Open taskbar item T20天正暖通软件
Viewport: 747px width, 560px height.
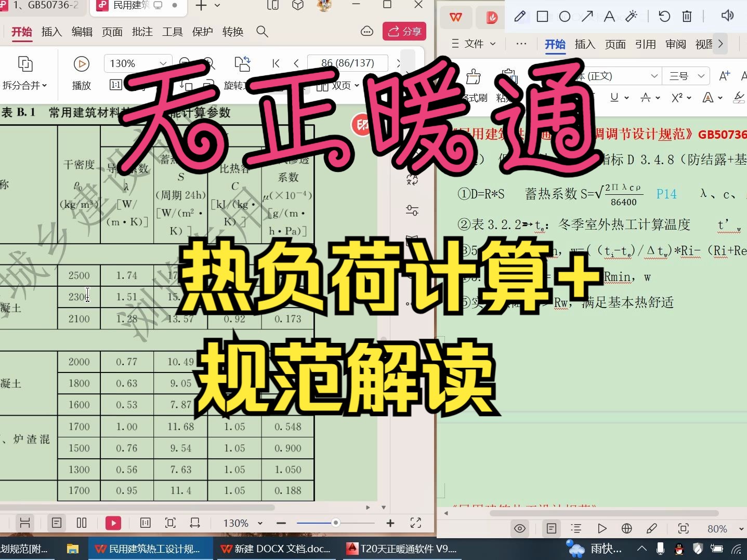pyautogui.click(x=401, y=549)
